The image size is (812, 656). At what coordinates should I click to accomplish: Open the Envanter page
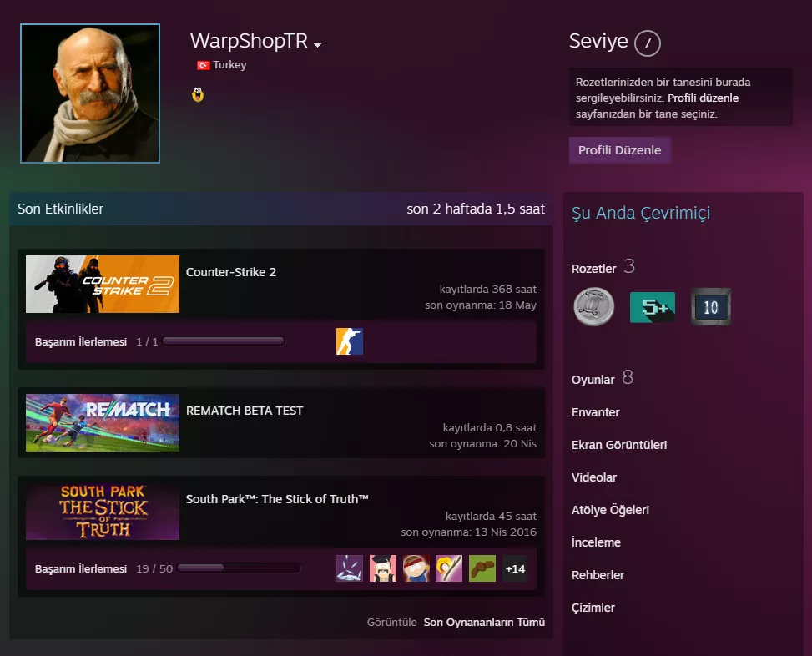pos(595,412)
